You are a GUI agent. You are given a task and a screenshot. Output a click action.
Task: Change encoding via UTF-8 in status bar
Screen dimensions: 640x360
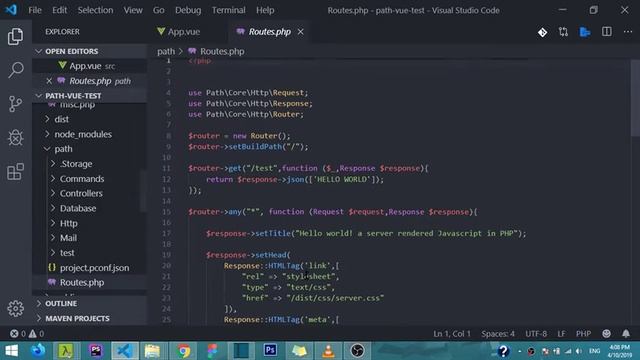click(536, 333)
